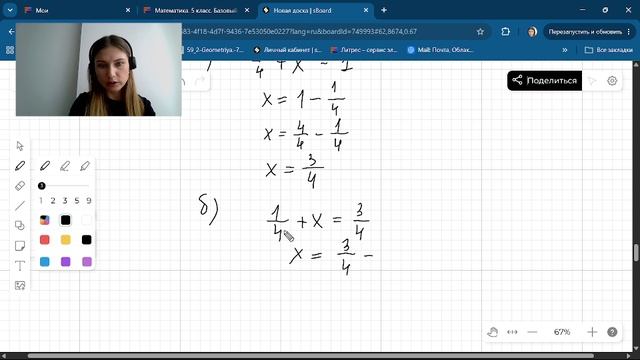
Task: Expand hidden bookmarks chevron
Action: [565, 50]
